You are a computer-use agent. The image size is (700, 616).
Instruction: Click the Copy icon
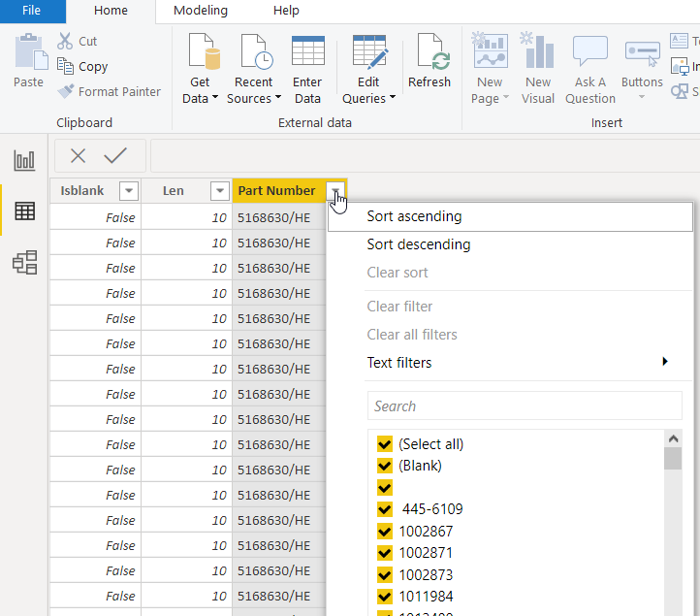coord(65,66)
